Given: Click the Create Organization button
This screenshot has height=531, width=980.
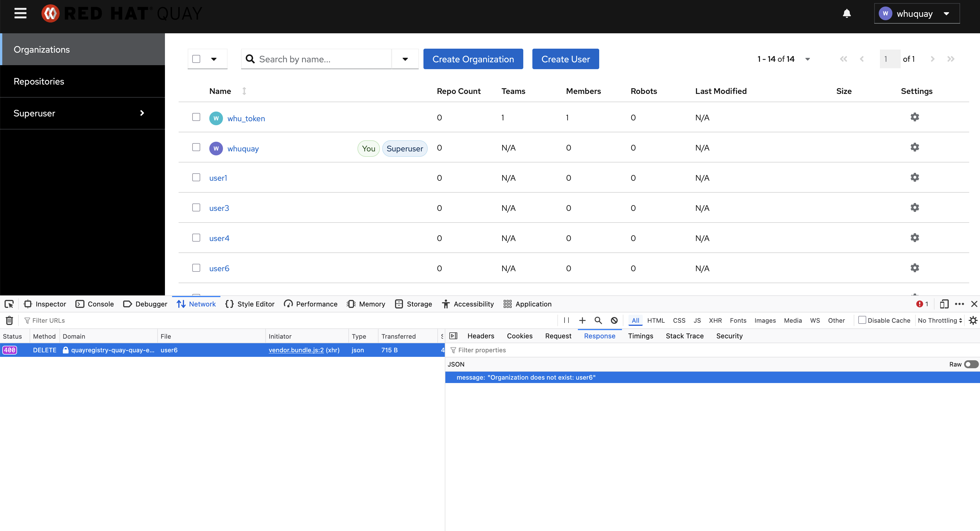Looking at the screenshot, I should [473, 59].
